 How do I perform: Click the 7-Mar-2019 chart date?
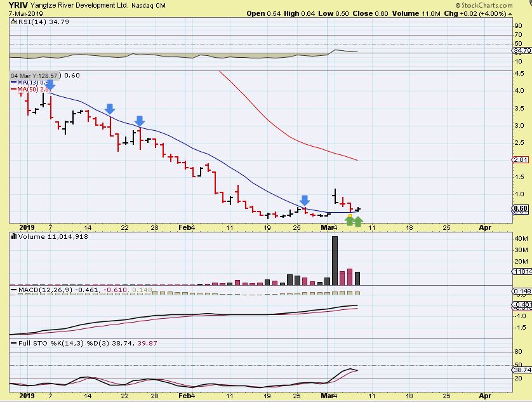pos(26,14)
